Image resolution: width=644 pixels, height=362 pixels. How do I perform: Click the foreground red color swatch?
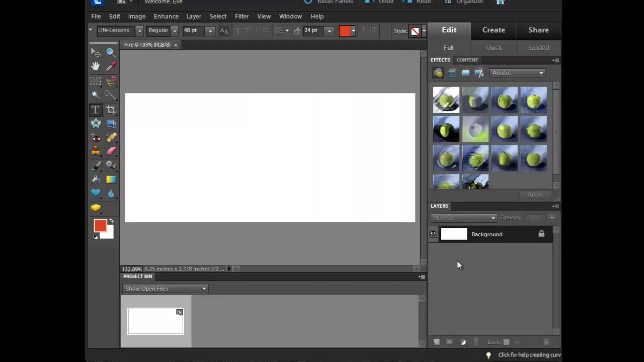[x=100, y=226]
